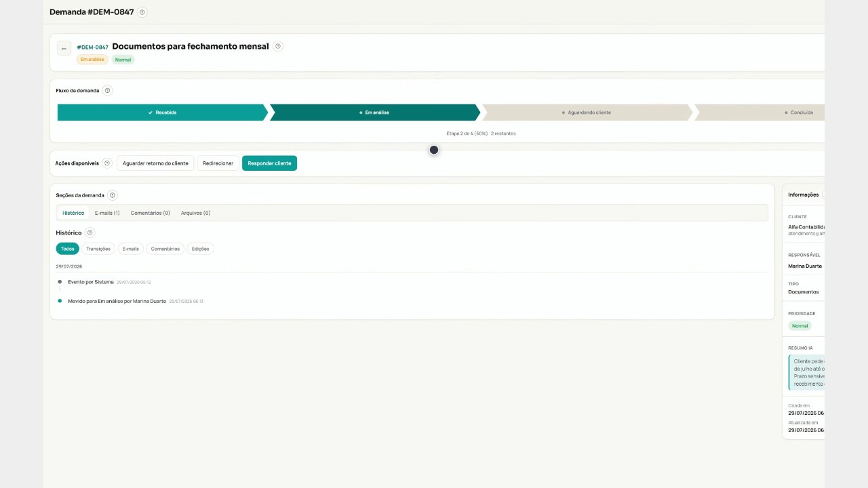
Task: Open help icon next to page title Demanda #DEM-0847
Action: coord(142,12)
